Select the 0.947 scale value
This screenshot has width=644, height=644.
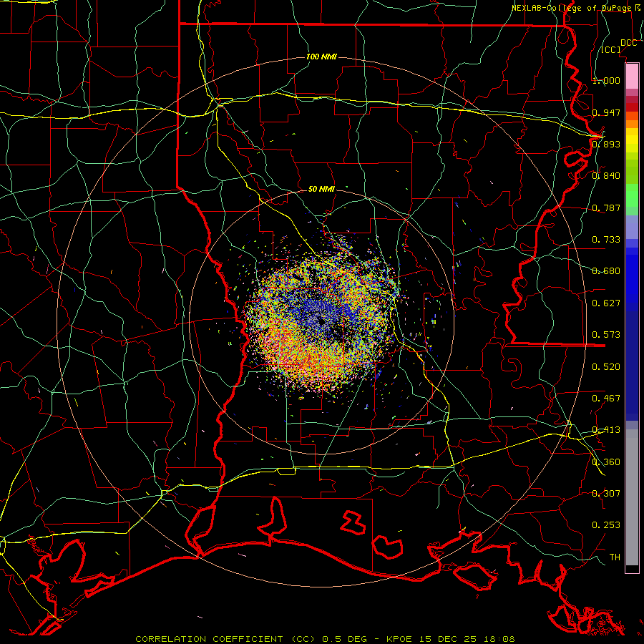tap(606, 112)
